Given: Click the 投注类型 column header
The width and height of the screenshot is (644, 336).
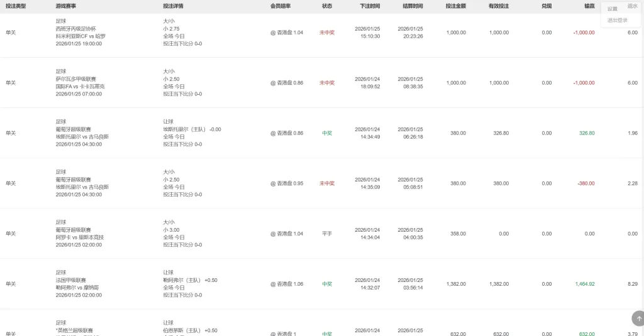Looking at the screenshot, I should click(16, 6).
